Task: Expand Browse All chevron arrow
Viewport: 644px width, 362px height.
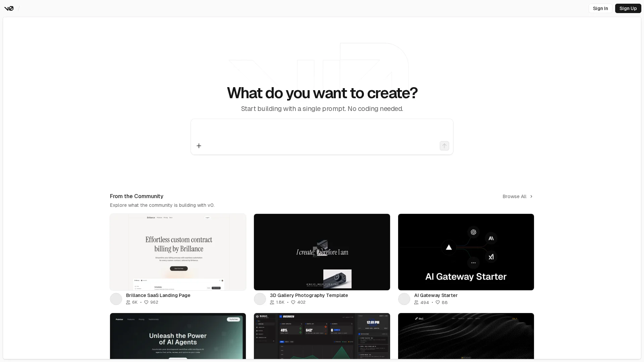Action: click(531, 196)
